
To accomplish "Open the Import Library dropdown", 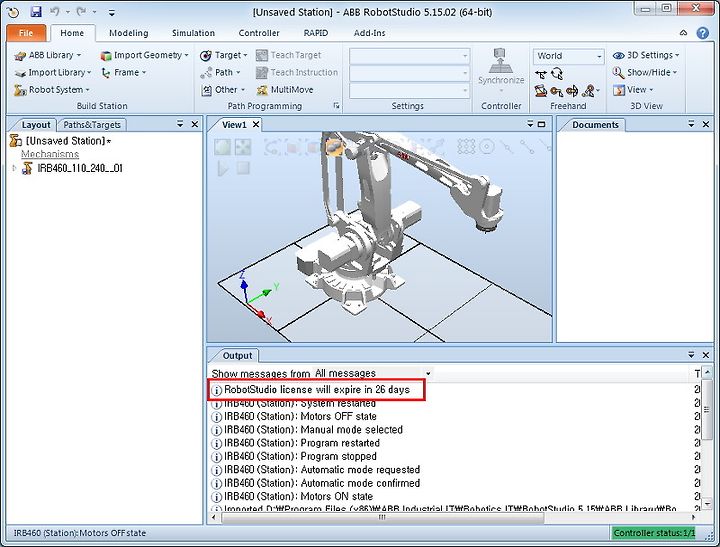I will pyautogui.click(x=52, y=73).
